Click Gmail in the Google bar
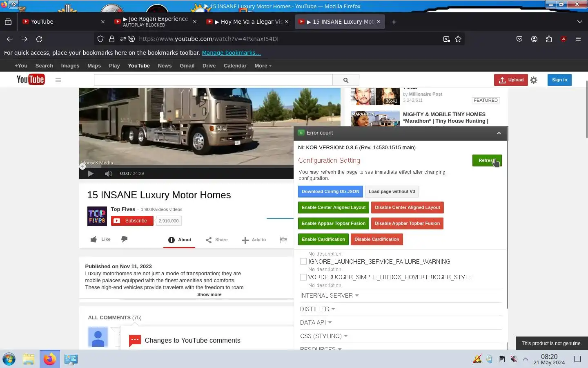 187,66
